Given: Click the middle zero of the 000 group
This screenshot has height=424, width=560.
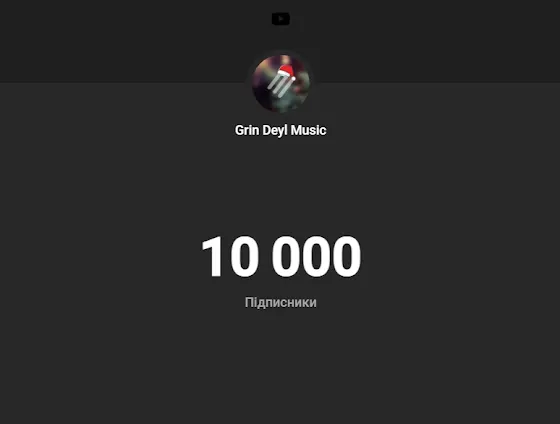Looking at the screenshot, I should click(x=316, y=256).
